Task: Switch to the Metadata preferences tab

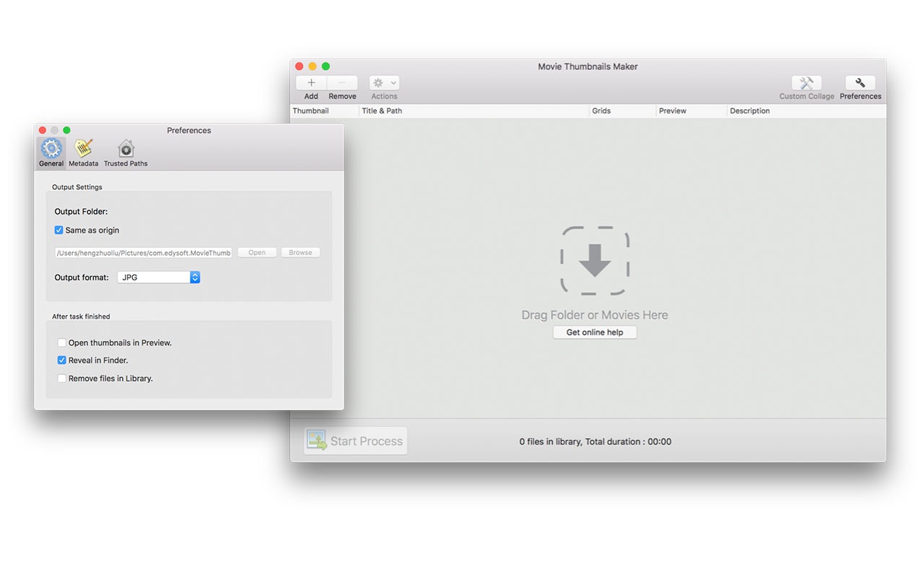Action: [84, 153]
